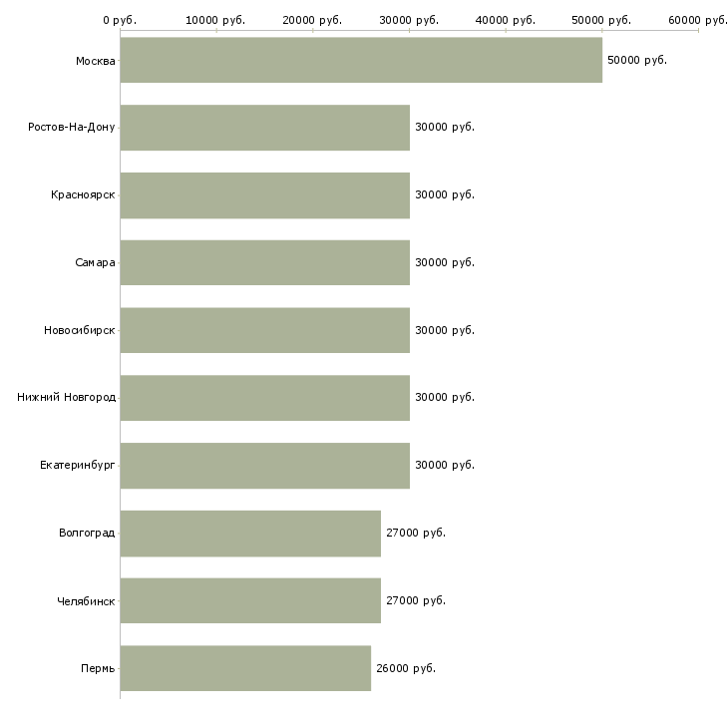Click the 26000 руб. value label
Image resolution: width=728 pixels, height=728 pixels.
[406, 668]
